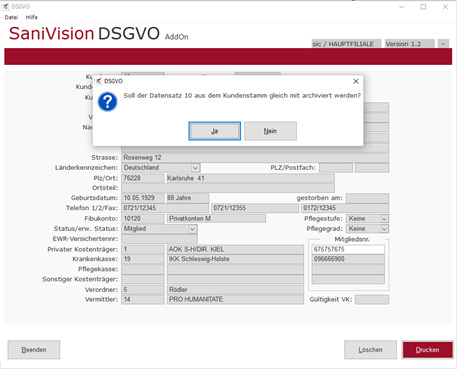Click the Verordner name field Rödler
Image resolution: width=457 pixels, height=369 pixels.
pyautogui.click(x=235, y=289)
